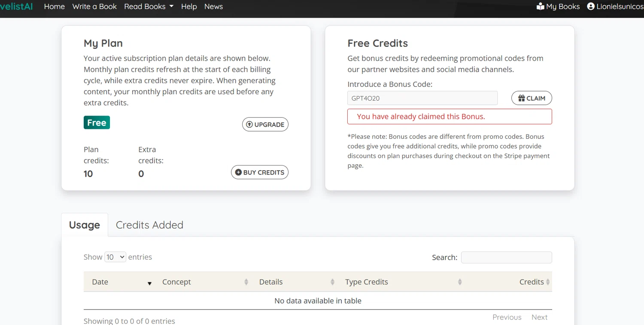This screenshot has height=325, width=644.
Task: Click the up-arrow icon on Upgrade button
Action: pos(249,124)
